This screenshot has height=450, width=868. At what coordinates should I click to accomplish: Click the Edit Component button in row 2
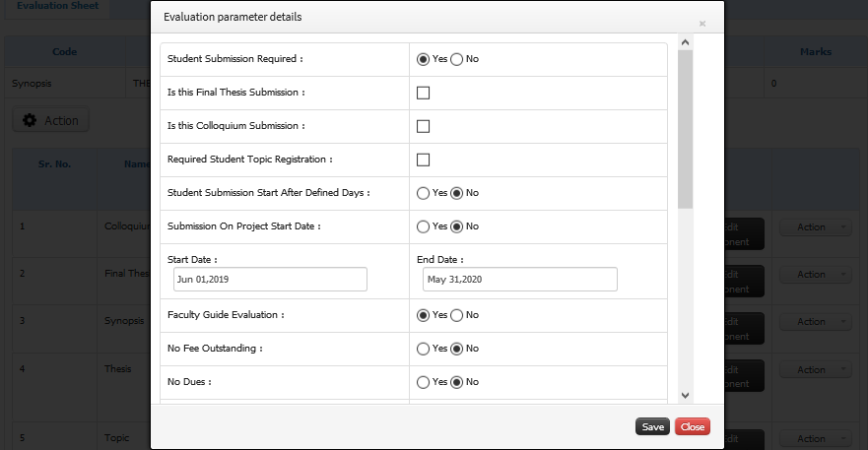744,282
